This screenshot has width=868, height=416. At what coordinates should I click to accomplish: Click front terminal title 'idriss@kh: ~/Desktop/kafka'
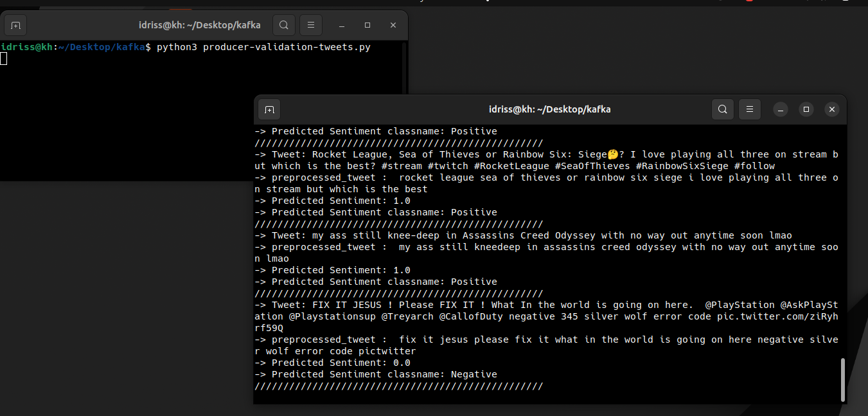(x=549, y=109)
